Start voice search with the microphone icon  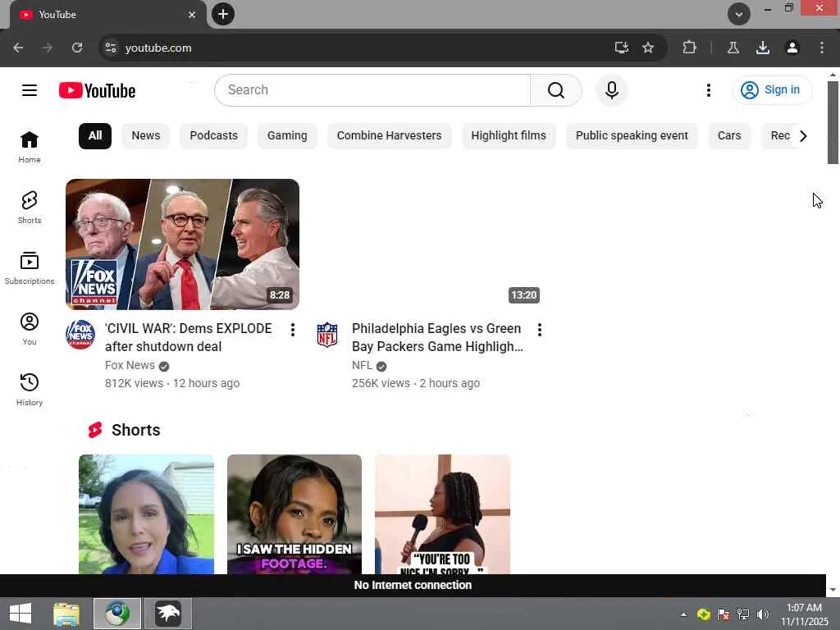(611, 90)
